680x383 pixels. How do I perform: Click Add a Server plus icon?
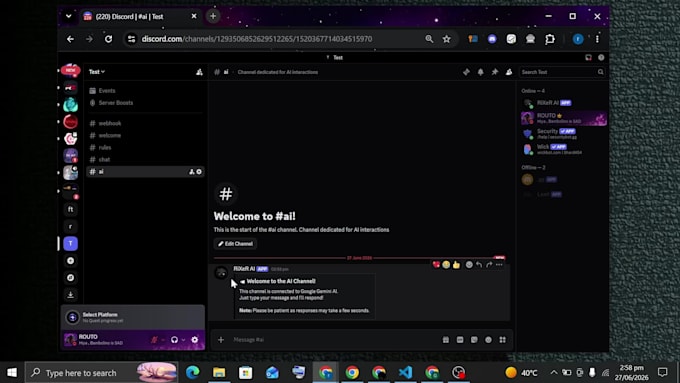point(71,261)
